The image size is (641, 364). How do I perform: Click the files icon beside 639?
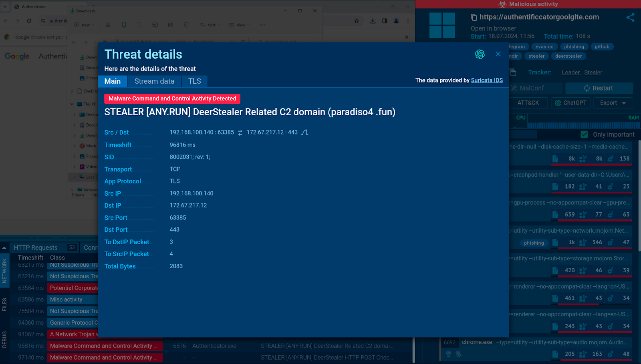point(555,215)
